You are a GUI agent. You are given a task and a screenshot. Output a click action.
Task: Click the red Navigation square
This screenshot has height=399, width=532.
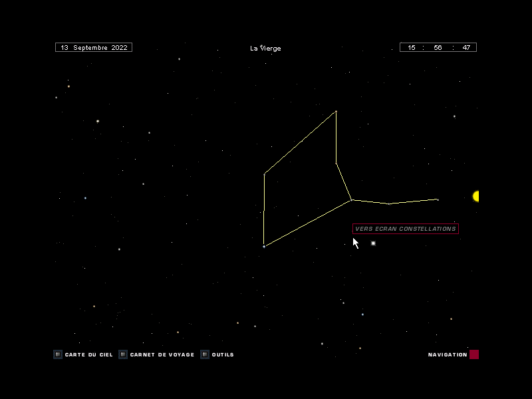pos(474,354)
